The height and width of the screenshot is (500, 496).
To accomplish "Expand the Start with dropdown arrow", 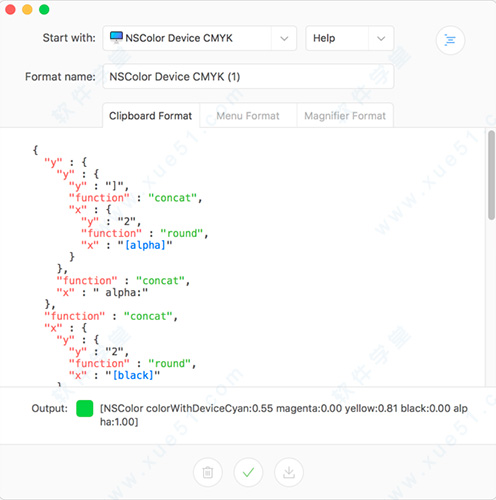I will coord(284,38).
